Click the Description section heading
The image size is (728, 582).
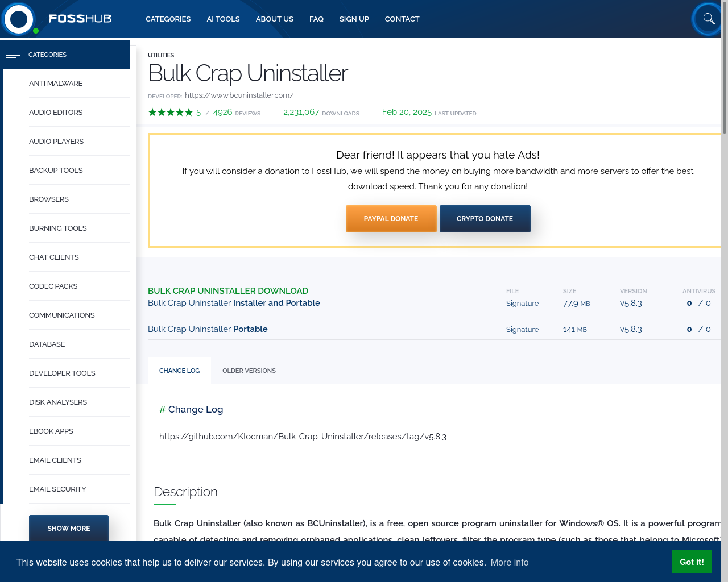pos(185,492)
